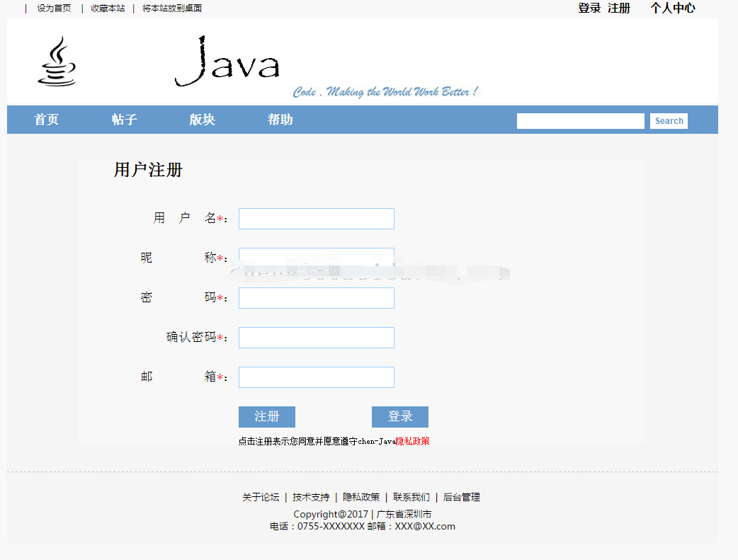Screen dimensions: 738x560
Task: Open 注册 link at top right
Action: point(619,8)
